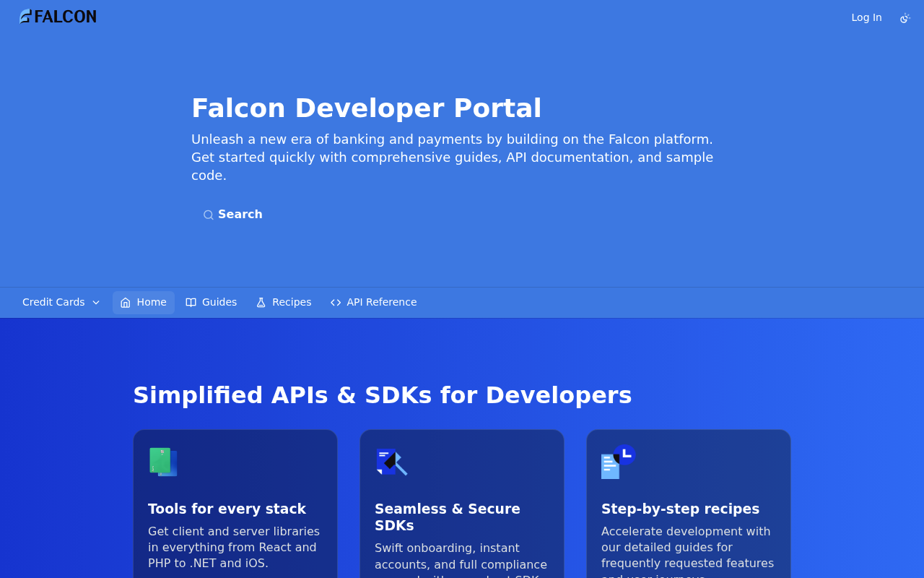Click the Seamless & Secure SDKs icon
The width and height of the screenshot is (924, 578).
[391, 462]
